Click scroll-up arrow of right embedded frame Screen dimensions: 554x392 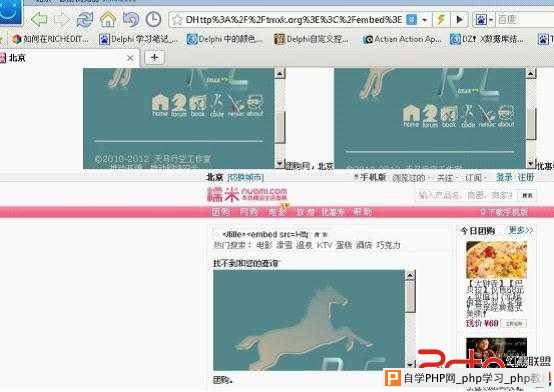(x=531, y=74)
